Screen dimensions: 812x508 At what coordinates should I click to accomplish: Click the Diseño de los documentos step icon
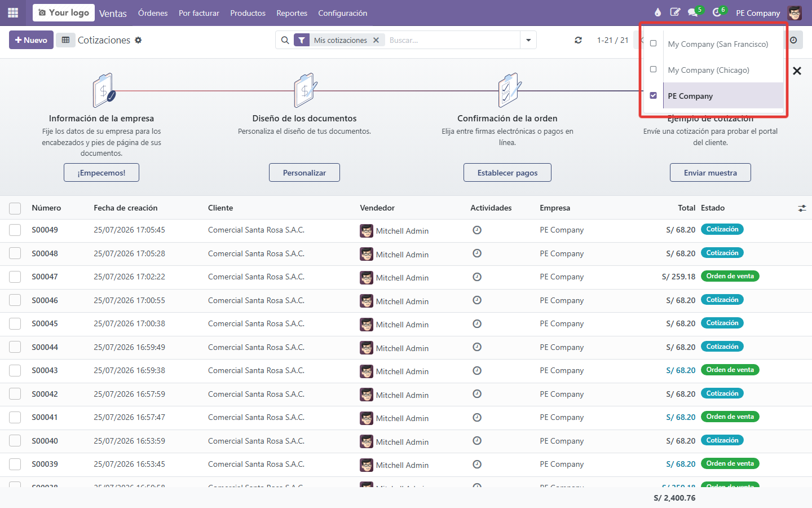(x=305, y=90)
